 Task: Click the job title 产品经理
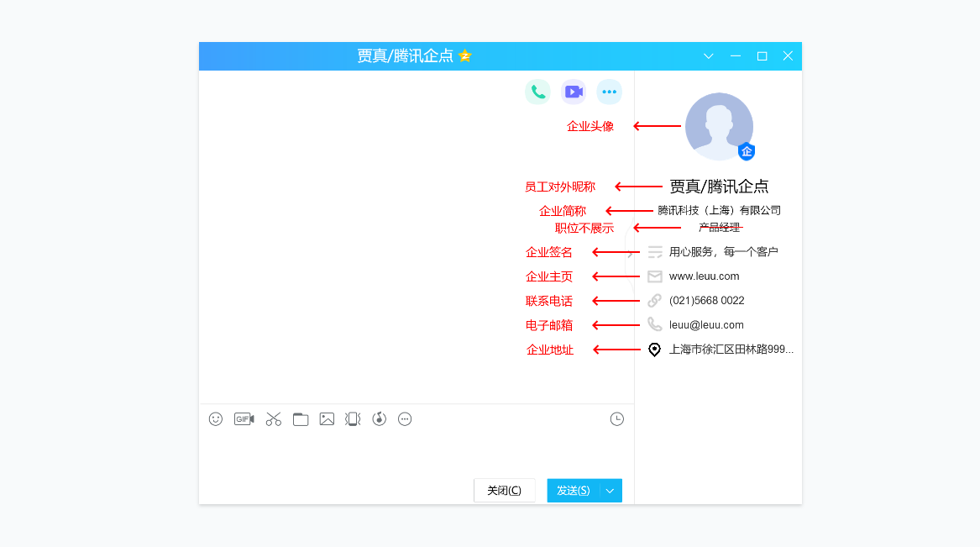click(x=719, y=228)
